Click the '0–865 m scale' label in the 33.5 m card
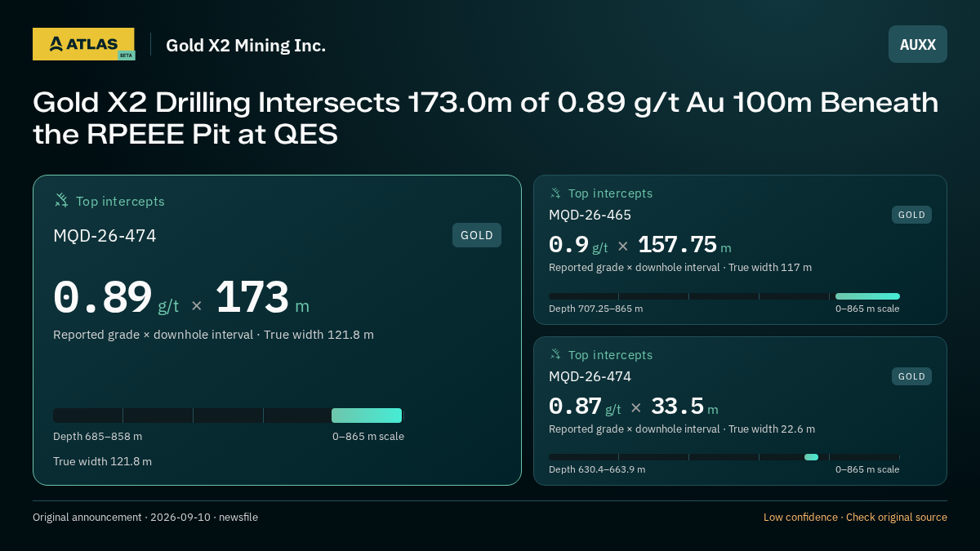980x551 pixels. 867,469
